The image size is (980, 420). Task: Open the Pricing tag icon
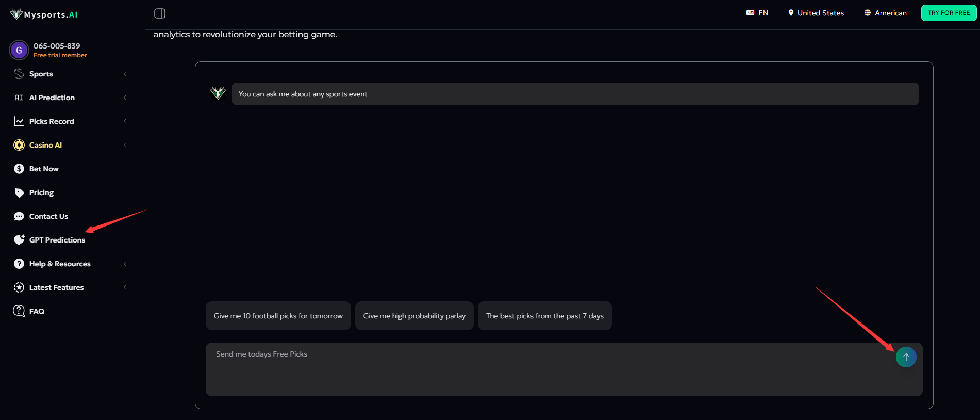point(19,192)
